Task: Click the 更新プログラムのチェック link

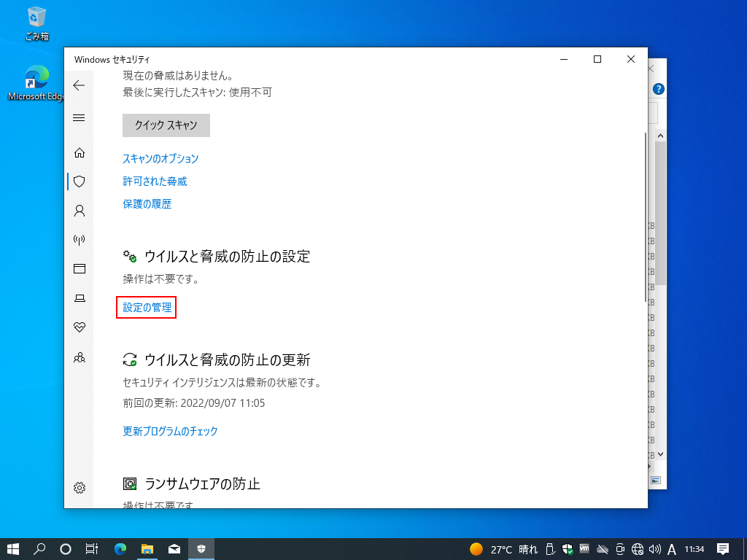Action: (170, 431)
